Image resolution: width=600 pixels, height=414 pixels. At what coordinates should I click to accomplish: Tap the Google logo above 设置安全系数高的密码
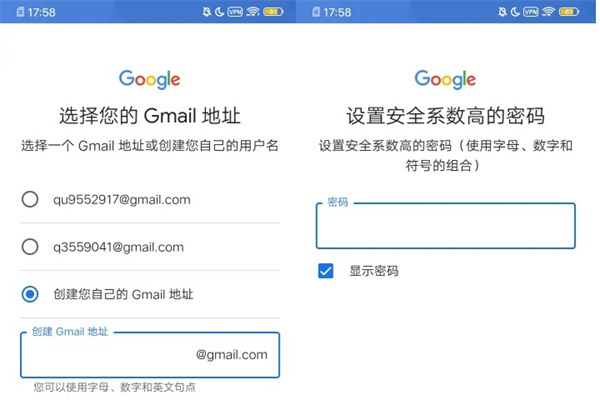click(x=445, y=80)
